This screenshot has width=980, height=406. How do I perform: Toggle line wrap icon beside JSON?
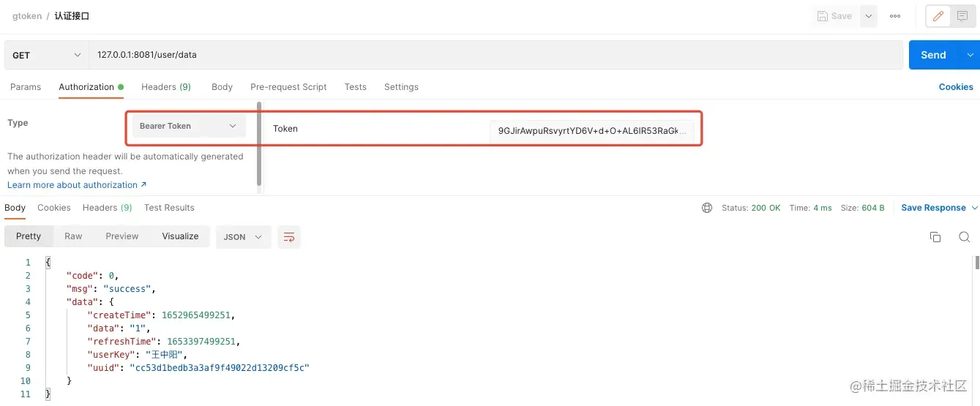[x=289, y=237]
